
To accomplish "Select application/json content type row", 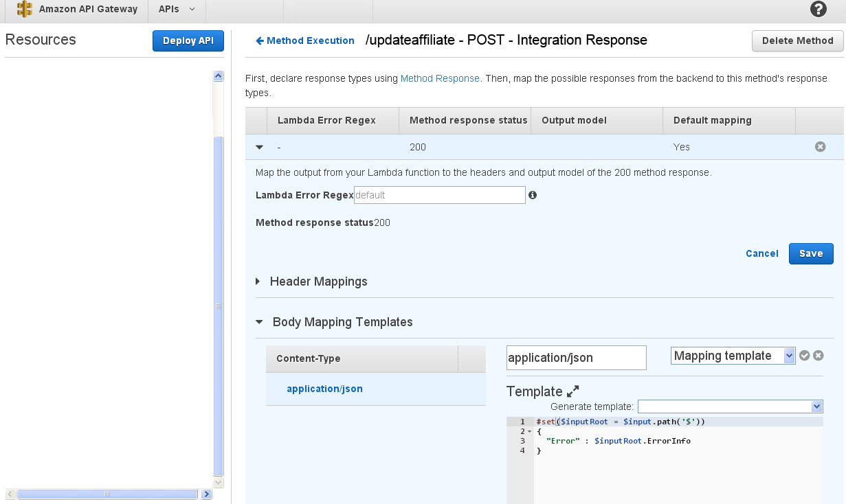I will pos(376,389).
